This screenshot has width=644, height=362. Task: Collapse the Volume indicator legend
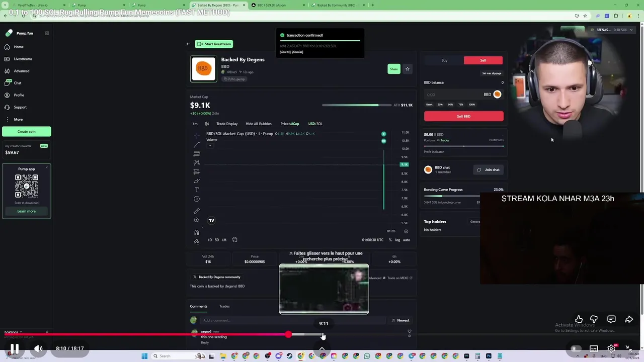[x=210, y=146]
